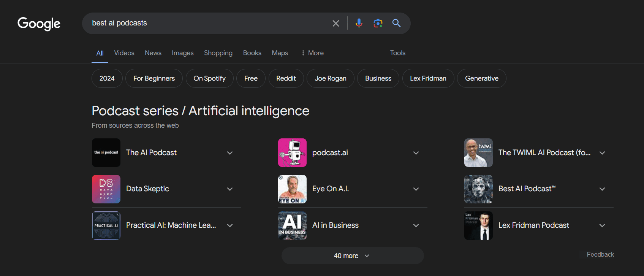Select the Generative filter chip
644x276 pixels.
[482, 78]
